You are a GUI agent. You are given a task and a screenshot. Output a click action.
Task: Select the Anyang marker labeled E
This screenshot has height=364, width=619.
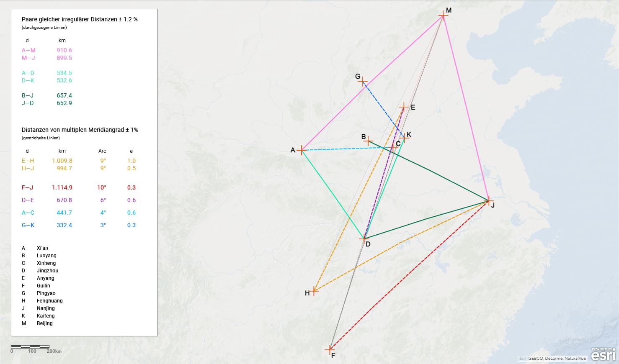click(404, 107)
